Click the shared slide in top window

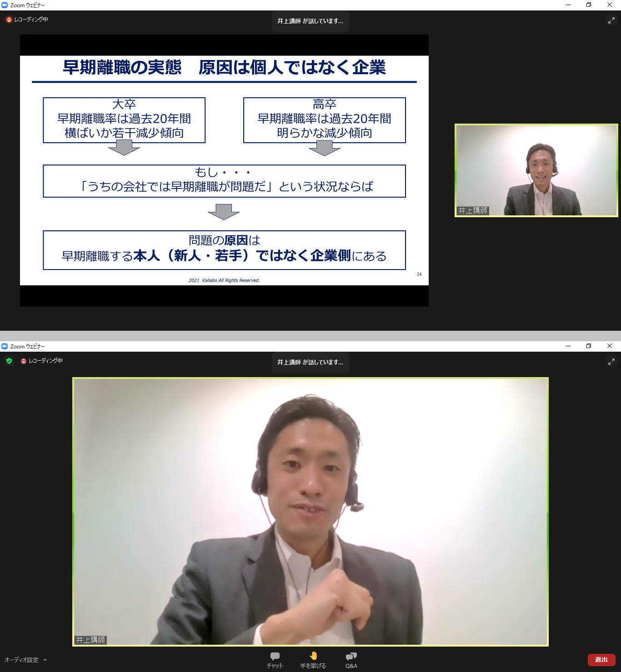click(x=224, y=170)
